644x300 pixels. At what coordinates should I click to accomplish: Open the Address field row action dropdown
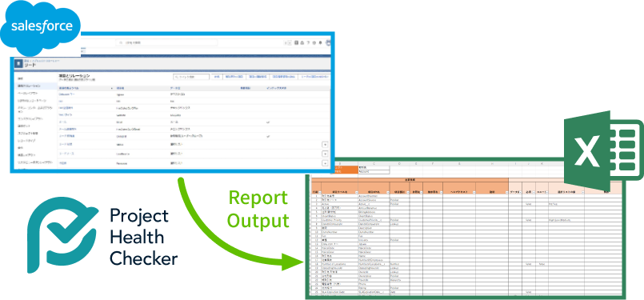tap(325, 163)
